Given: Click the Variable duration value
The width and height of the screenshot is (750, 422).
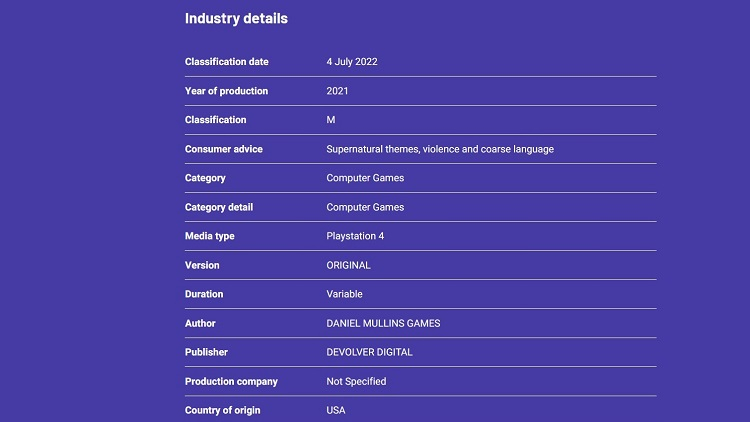Looking at the screenshot, I should point(344,294).
